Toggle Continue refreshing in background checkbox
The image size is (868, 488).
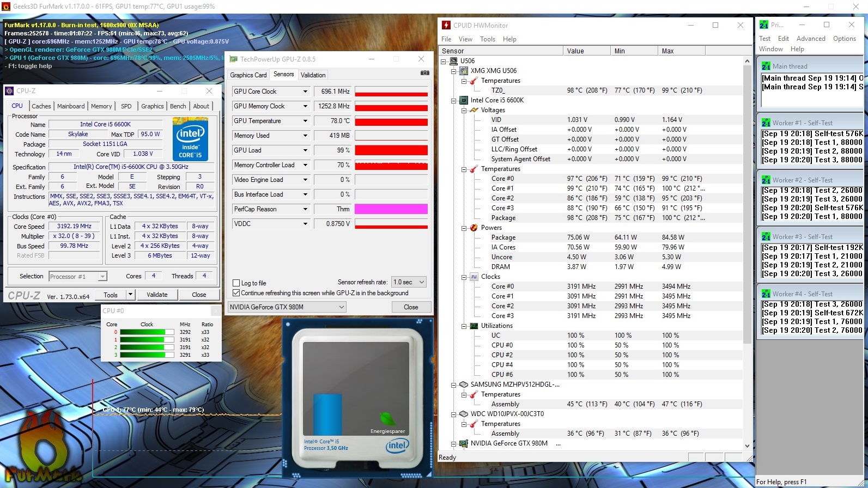[x=236, y=293]
